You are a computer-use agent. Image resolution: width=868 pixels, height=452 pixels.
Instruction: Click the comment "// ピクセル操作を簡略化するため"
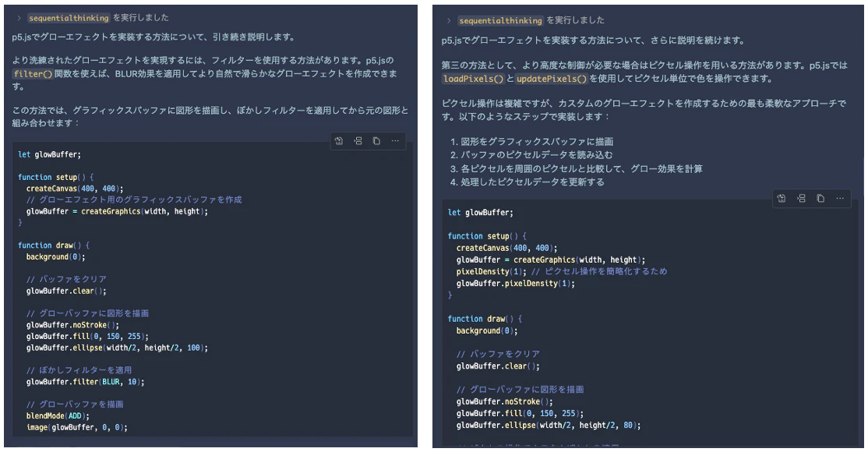click(x=599, y=271)
